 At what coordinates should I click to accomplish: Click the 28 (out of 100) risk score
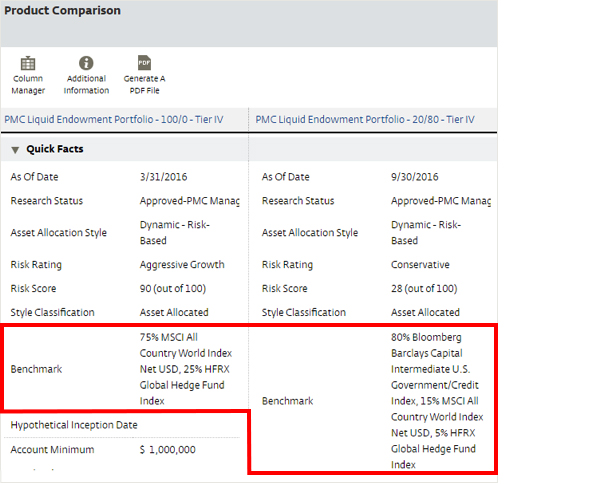coord(424,289)
